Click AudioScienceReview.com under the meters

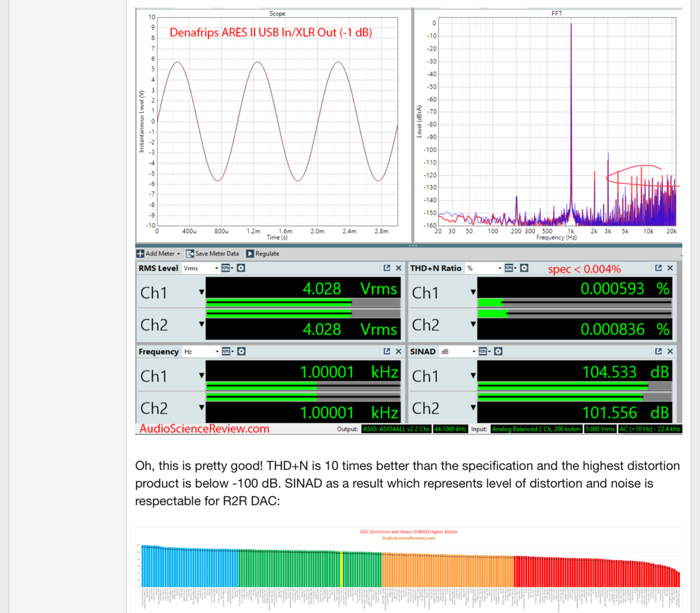click(204, 429)
